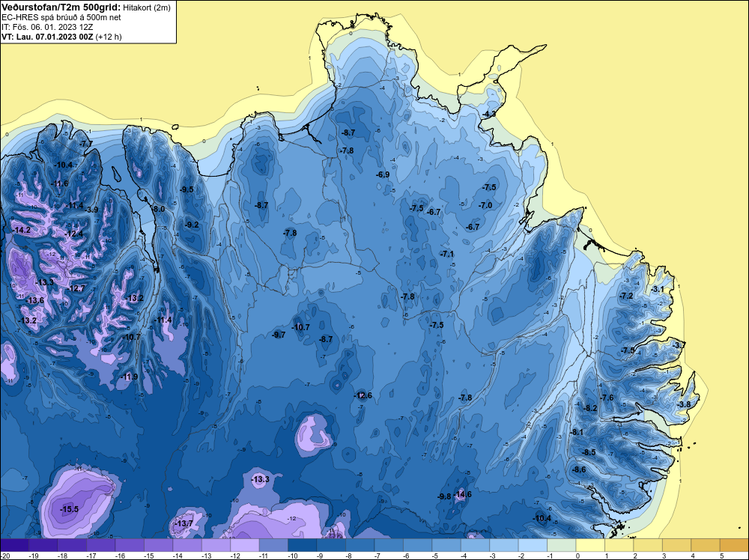Screen dimensions: 749x560
Task: Click the -8.6 temperature value
Action: [579, 469]
